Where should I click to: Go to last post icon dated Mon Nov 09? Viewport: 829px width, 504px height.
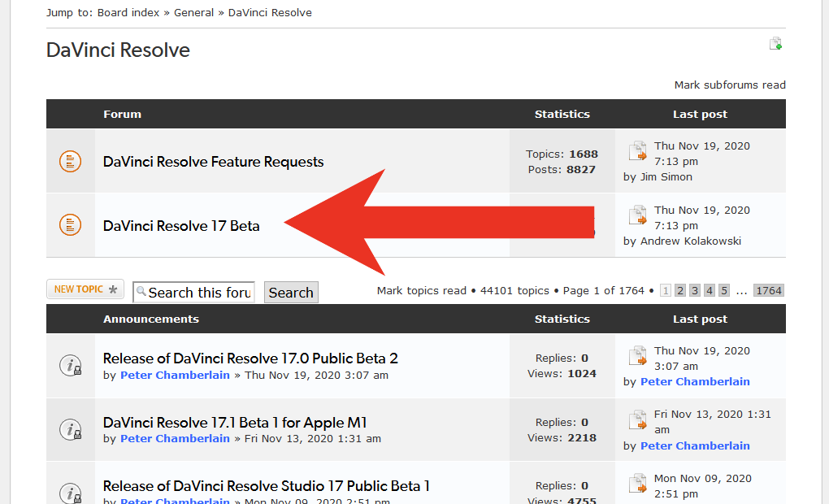[638, 484]
